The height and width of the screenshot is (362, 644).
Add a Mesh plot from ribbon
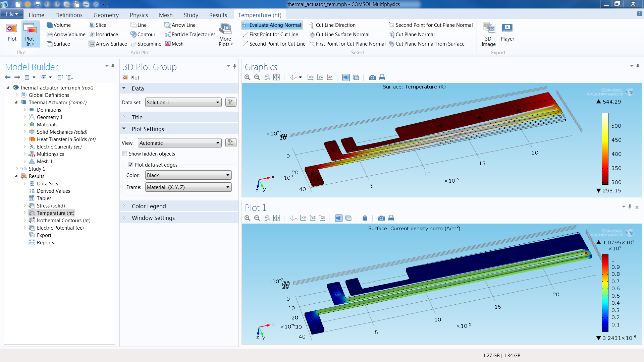174,44
